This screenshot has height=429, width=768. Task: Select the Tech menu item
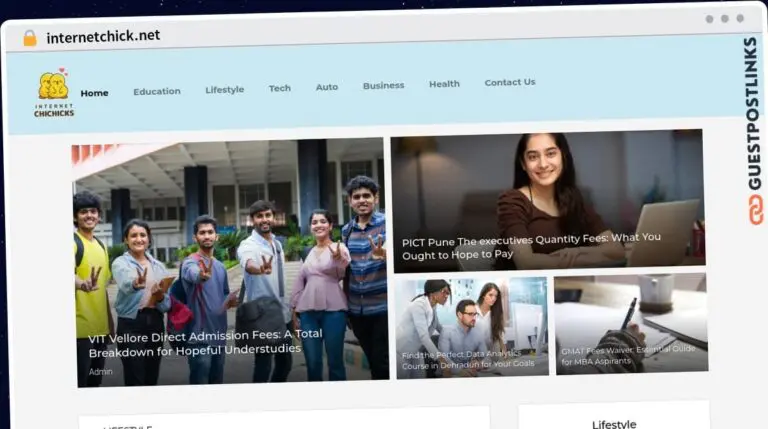click(280, 88)
